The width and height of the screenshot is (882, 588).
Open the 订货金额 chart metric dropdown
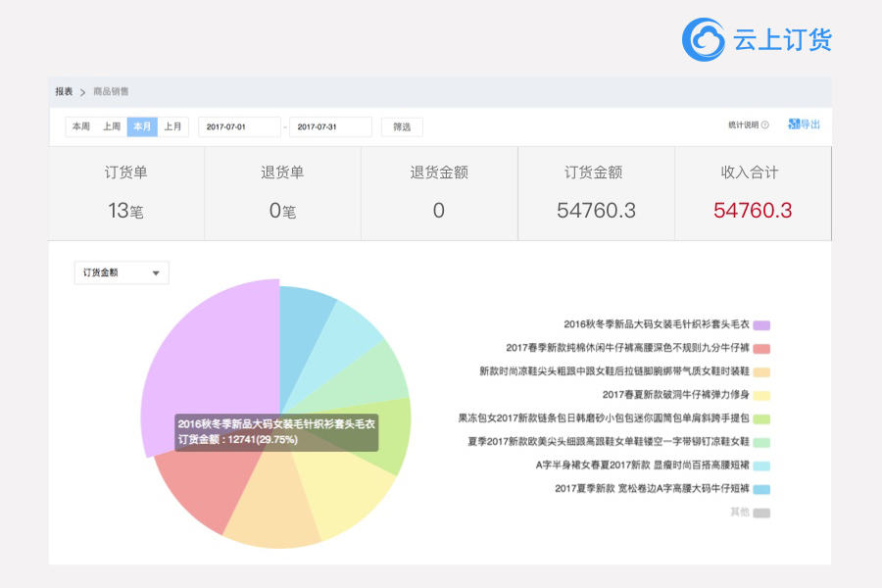122,272
